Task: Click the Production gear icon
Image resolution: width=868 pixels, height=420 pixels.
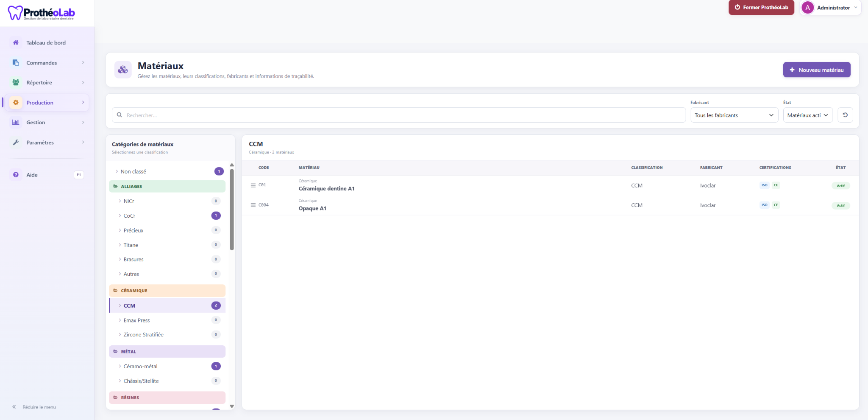Action: pyautogui.click(x=16, y=102)
